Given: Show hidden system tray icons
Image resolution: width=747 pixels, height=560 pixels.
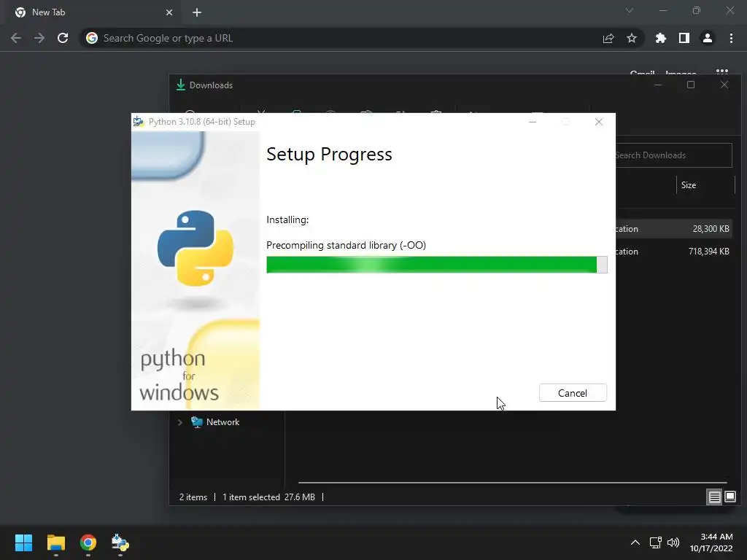Looking at the screenshot, I should [x=635, y=542].
